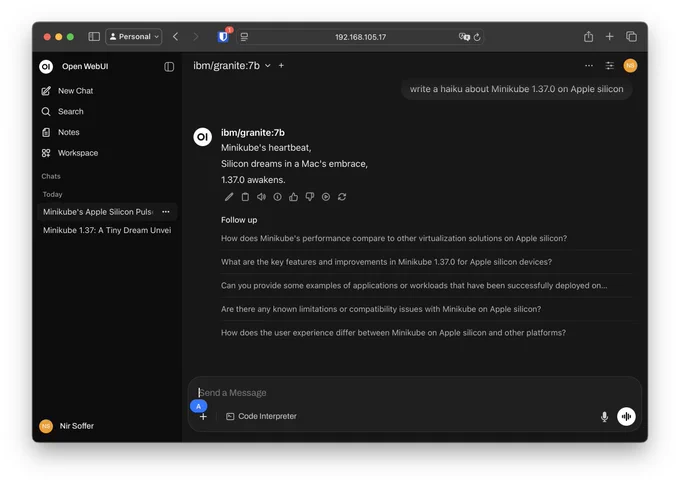Open the menu for Minikube's Apple Silicon chat

(166, 212)
